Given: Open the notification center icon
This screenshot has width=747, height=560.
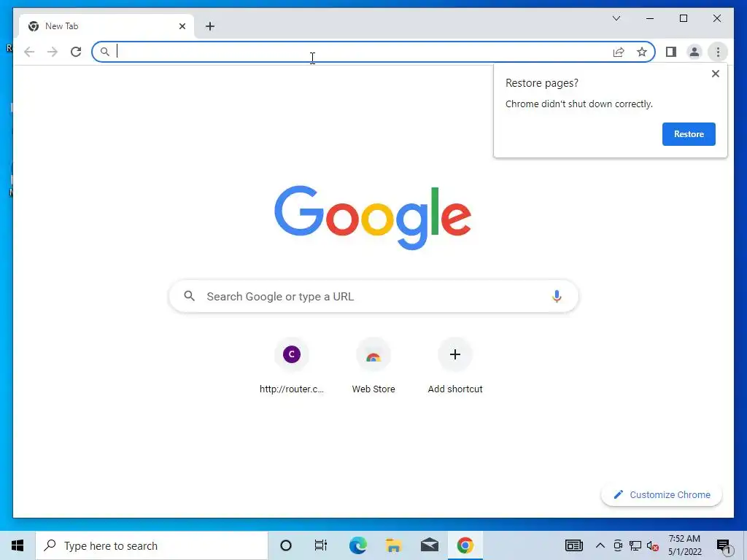Looking at the screenshot, I should (723, 546).
